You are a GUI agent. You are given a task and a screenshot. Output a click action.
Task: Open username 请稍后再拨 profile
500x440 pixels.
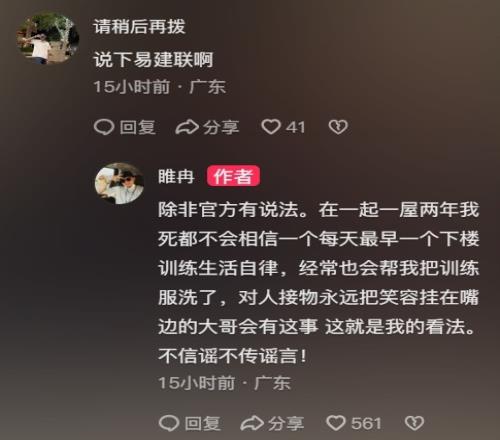pyautogui.click(x=139, y=27)
